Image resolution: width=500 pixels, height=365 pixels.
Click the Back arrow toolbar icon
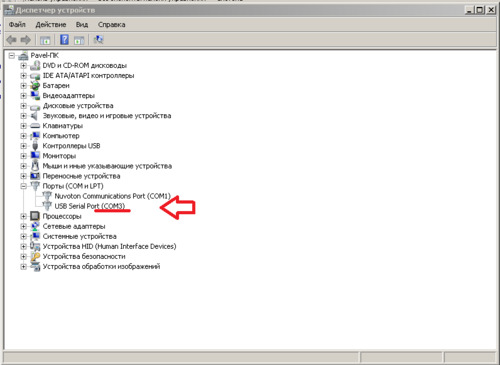[x=11, y=40]
